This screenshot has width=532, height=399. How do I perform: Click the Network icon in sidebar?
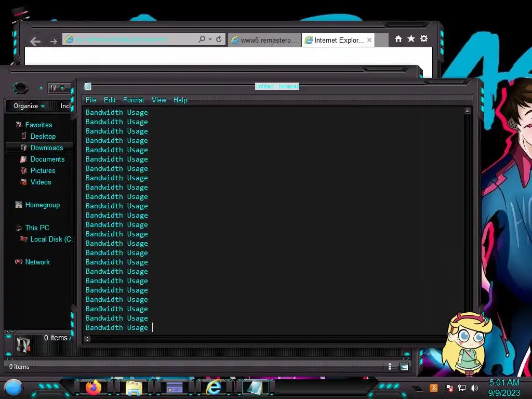19,262
